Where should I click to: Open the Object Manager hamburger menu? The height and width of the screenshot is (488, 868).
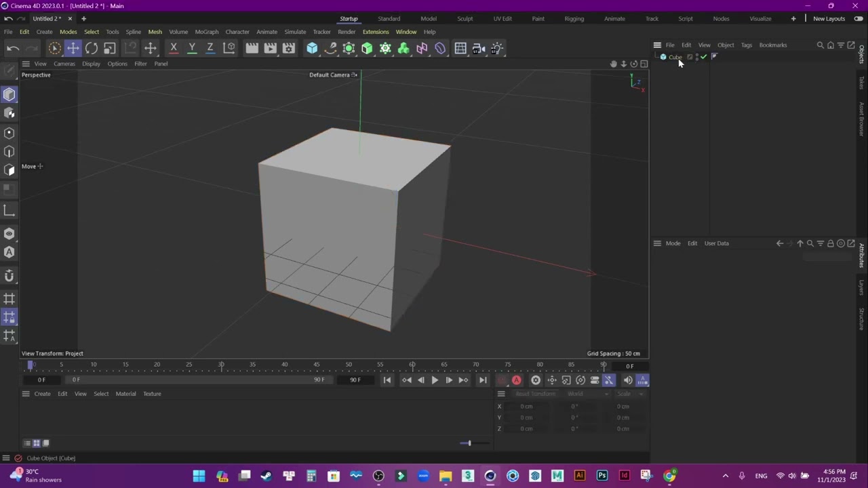point(657,45)
